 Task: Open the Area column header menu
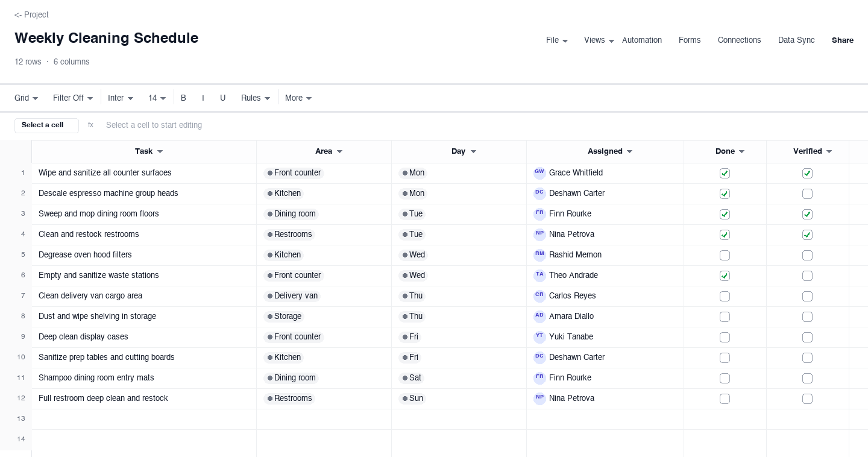pyautogui.click(x=339, y=152)
